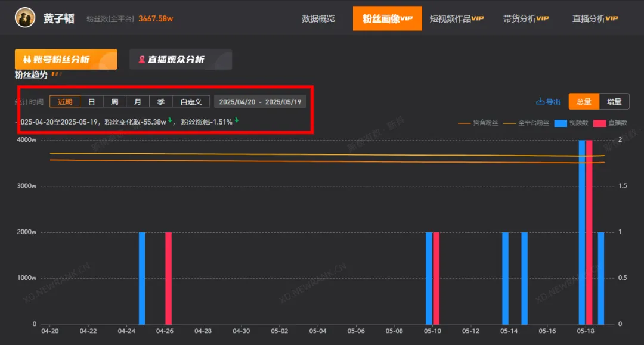Viewport: 644px width, 345px height.
Task: Open the 2025/04/20 - 2025/05/19 date picker
Action: [x=260, y=102]
